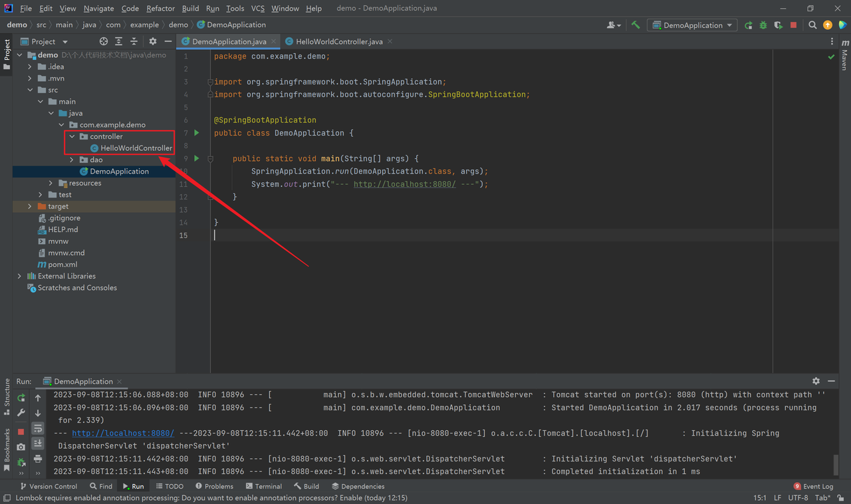The width and height of the screenshot is (851, 504).
Task: Click the up arrow in the Run console
Action: click(38, 398)
